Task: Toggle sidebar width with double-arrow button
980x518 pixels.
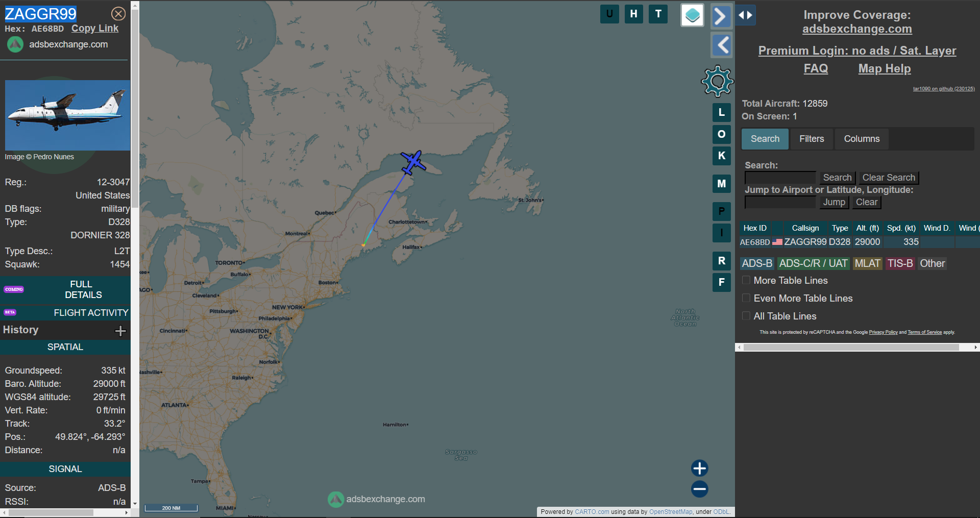Action: pyautogui.click(x=746, y=15)
